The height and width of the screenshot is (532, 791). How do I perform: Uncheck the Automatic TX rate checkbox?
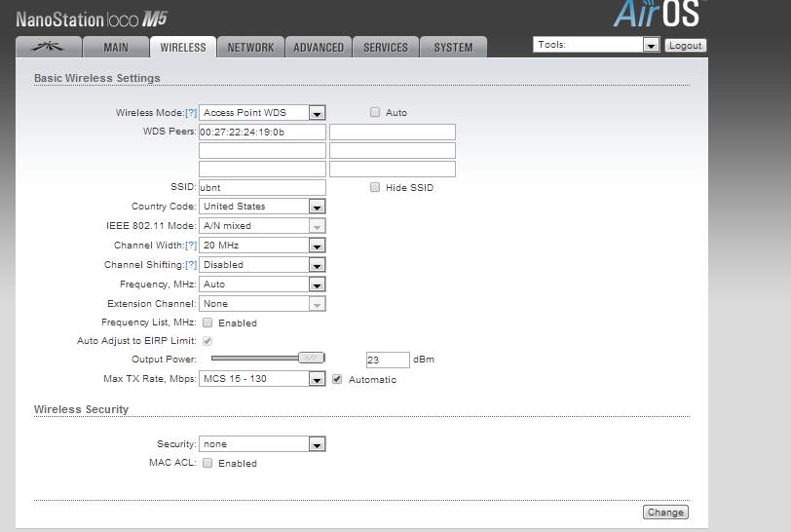337,379
